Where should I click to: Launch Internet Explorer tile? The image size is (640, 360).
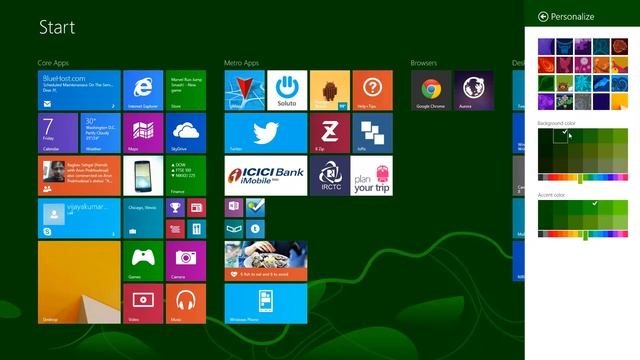tap(143, 90)
